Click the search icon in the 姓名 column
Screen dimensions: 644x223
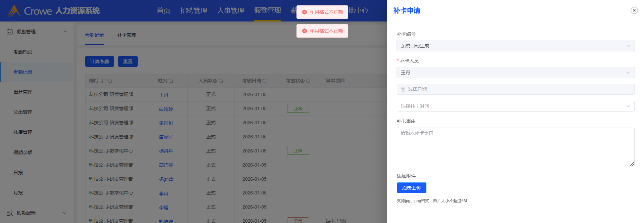tap(171, 81)
